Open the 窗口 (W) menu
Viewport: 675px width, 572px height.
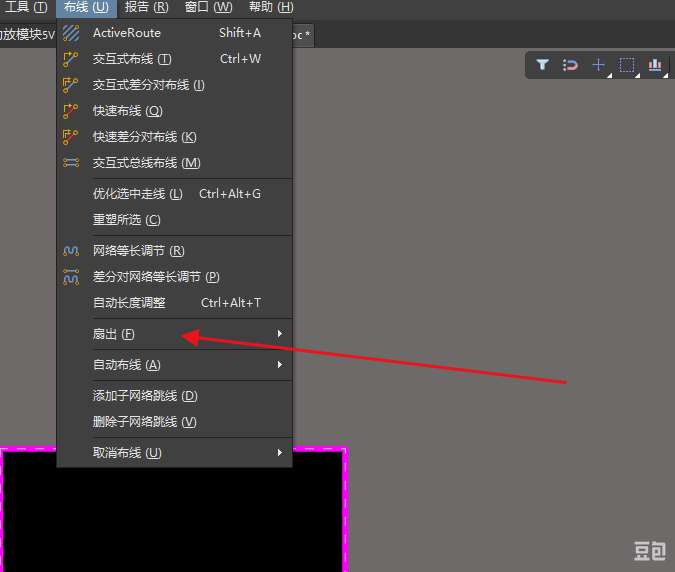click(x=208, y=7)
